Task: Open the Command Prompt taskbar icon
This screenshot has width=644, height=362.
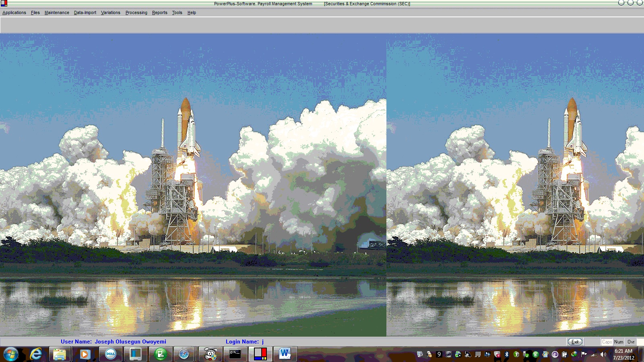Action: (x=235, y=354)
